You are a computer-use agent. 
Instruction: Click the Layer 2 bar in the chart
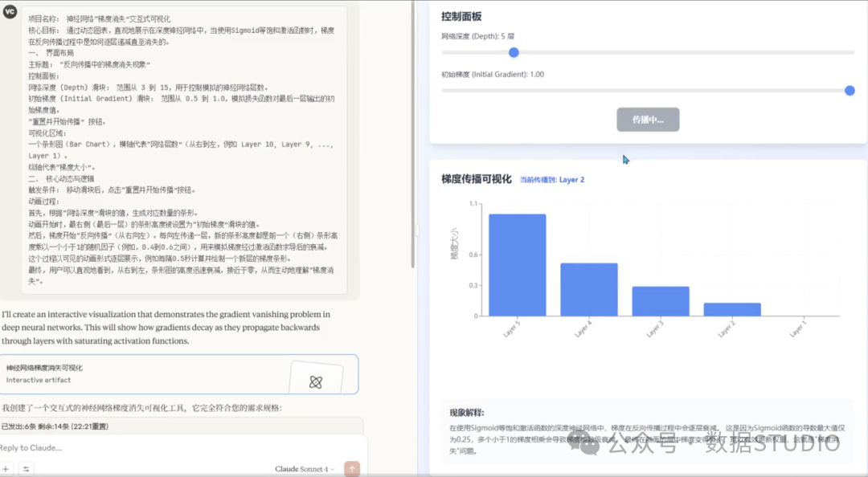(732, 309)
